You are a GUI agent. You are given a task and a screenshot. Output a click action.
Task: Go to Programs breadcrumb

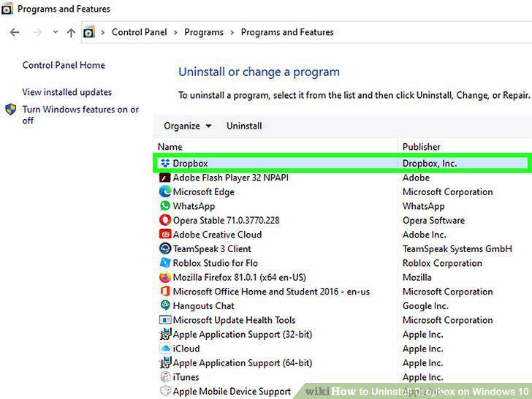pyautogui.click(x=204, y=32)
